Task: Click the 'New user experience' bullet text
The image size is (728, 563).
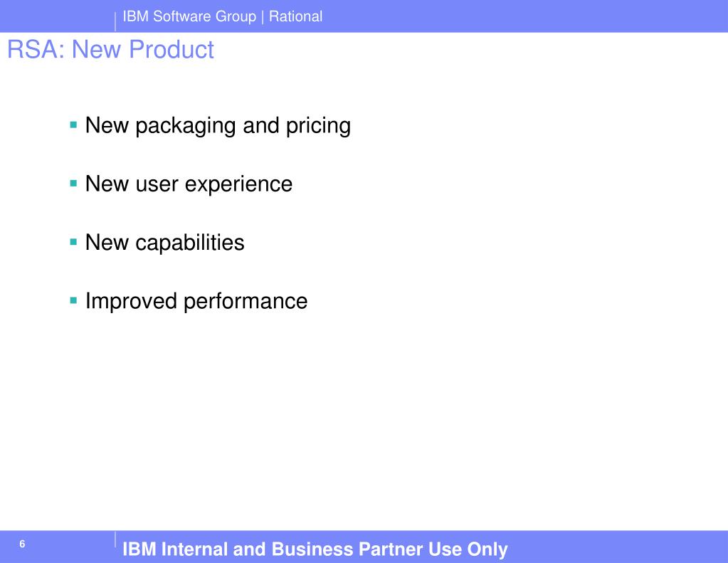Action: 189,184
